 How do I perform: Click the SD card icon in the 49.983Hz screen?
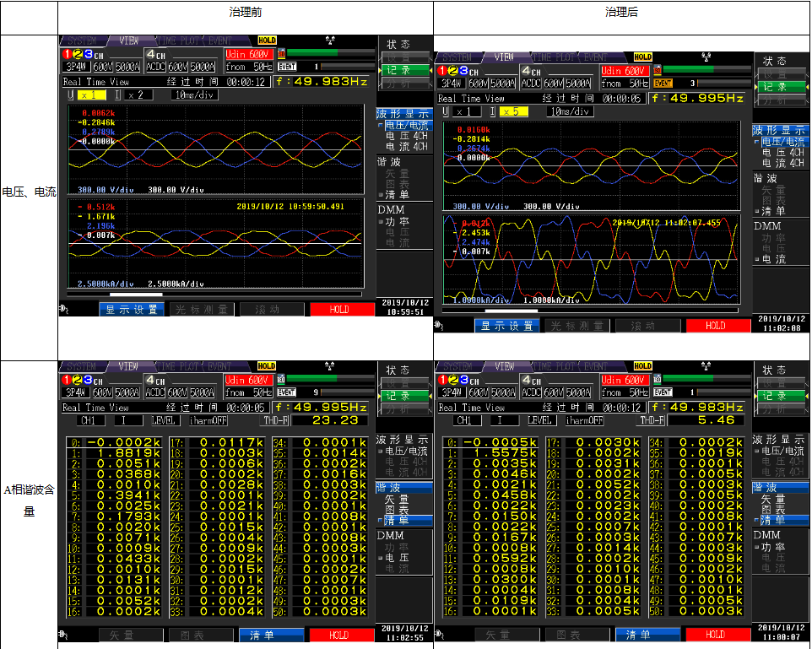[x=282, y=52]
